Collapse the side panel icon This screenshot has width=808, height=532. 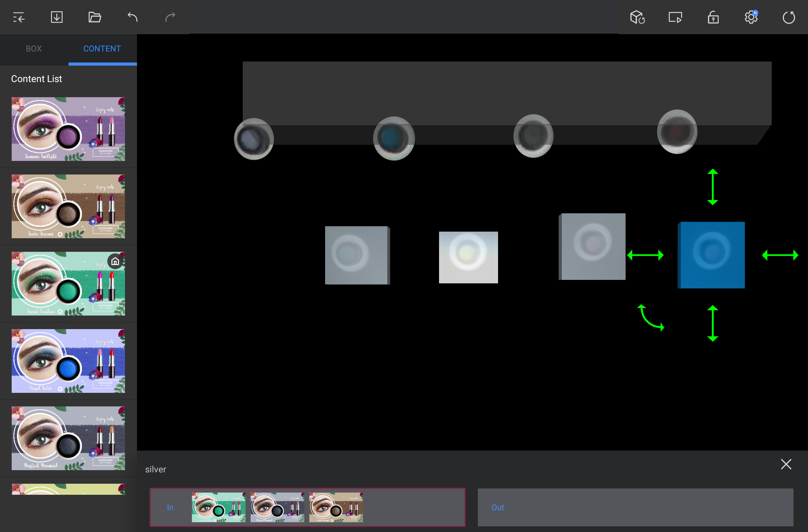tap(19, 17)
